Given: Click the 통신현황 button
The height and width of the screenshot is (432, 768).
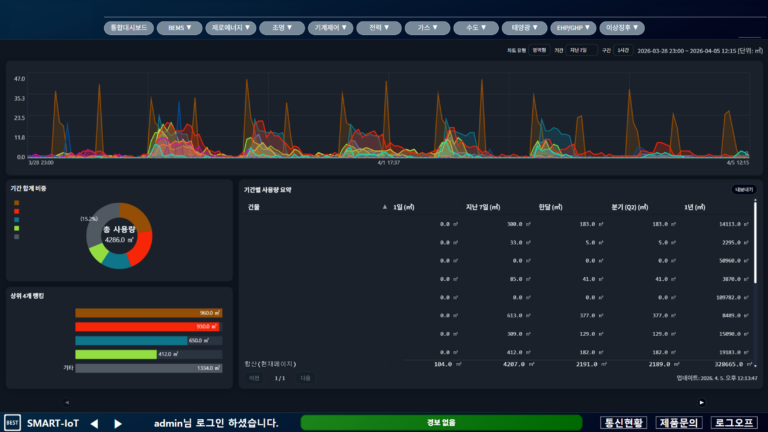Looking at the screenshot, I should click(x=623, y=423).
